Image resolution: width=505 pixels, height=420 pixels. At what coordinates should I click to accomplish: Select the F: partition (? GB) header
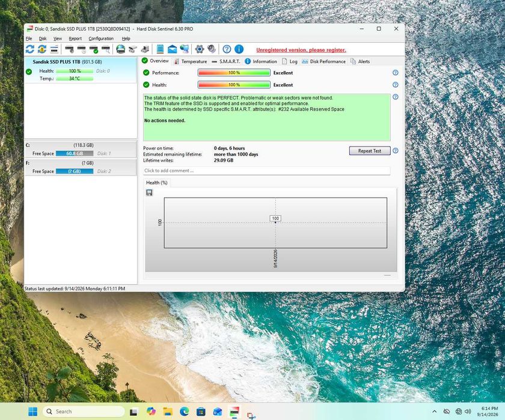tap(81, 163)
